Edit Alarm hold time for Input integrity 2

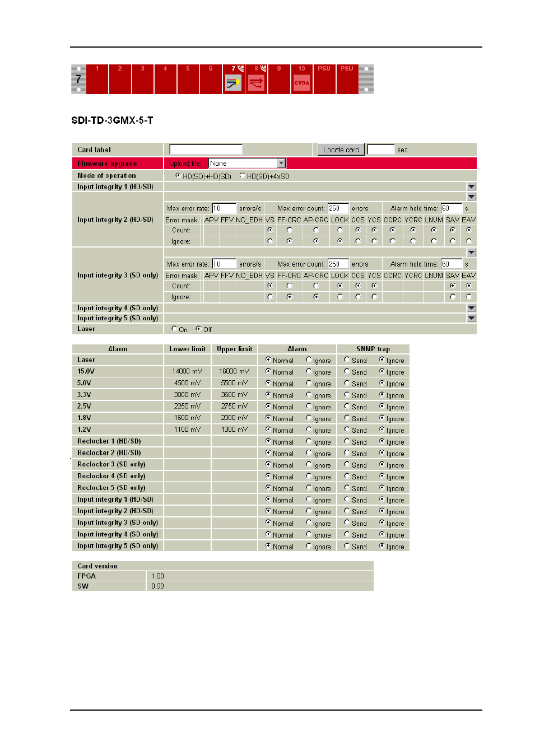click(452, 208)
